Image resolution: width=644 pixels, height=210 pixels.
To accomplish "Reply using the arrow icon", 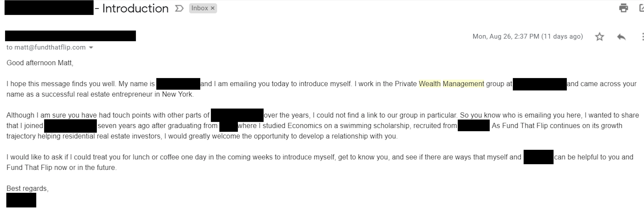I will [621, 37].
